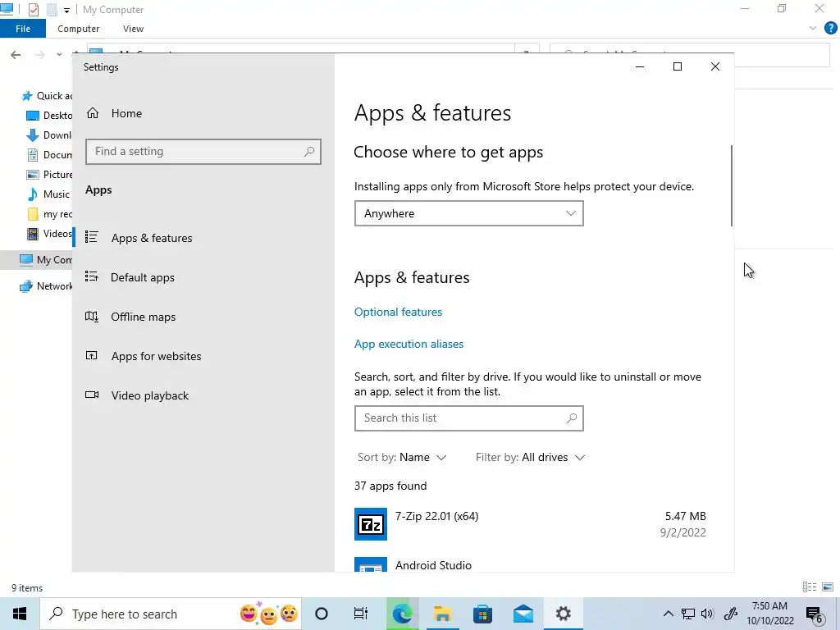Select Apps & features sidebar icon

92,237
